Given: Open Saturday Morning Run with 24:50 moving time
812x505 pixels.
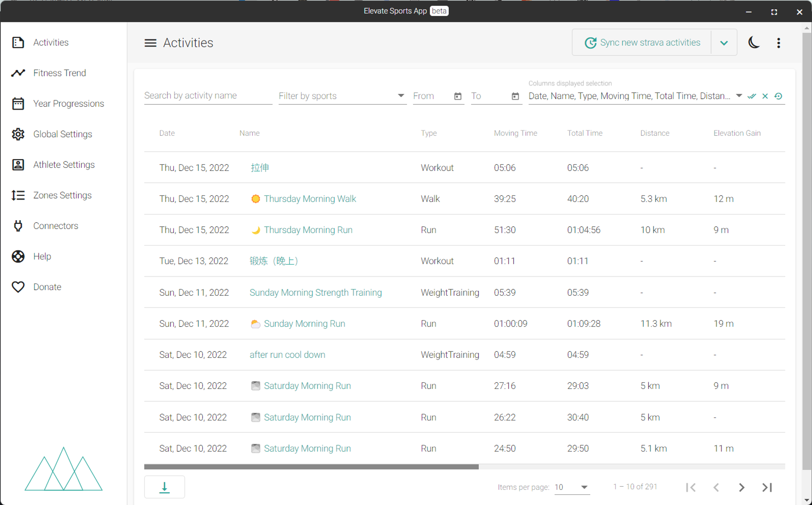Looking at the screenshot, I should [x=307, y=449].
